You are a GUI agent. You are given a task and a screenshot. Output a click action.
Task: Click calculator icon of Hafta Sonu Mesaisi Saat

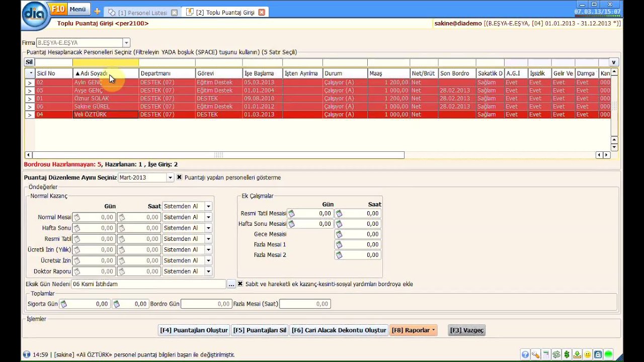[339, 224]
